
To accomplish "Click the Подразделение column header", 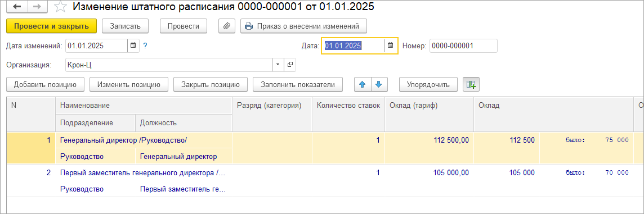I will pyautogui.click(x=95, y=122).
